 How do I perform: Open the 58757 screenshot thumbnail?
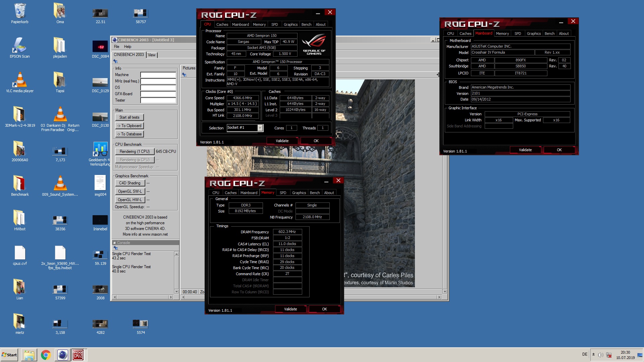pyautogui.click(x=141, y=15)
